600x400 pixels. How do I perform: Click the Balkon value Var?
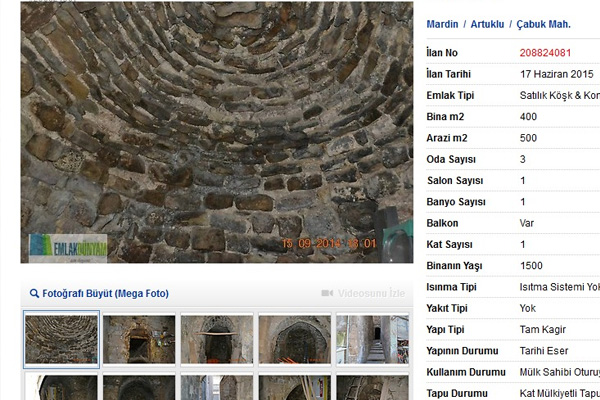[x=527, y=223]
